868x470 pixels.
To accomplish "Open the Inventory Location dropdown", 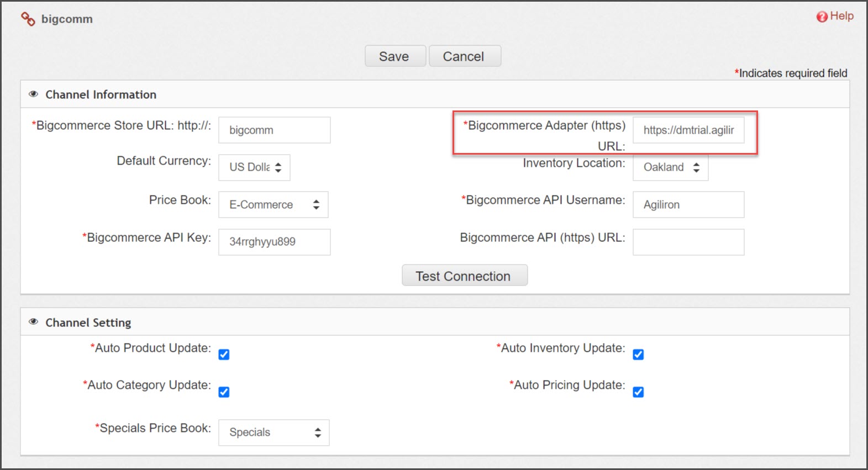I will tap(670, 167).
